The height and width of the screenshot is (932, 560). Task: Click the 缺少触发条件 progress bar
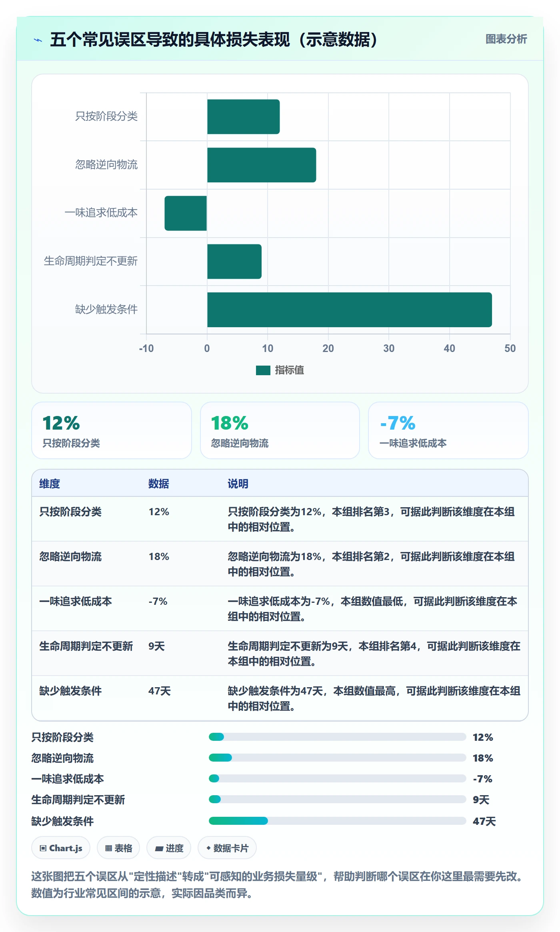(338, 821)
